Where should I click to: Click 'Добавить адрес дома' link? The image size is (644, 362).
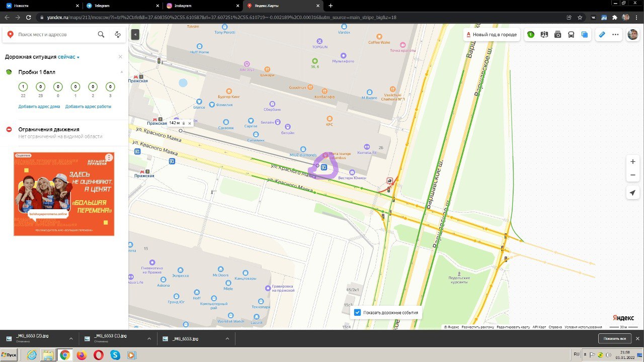[39, 107]
